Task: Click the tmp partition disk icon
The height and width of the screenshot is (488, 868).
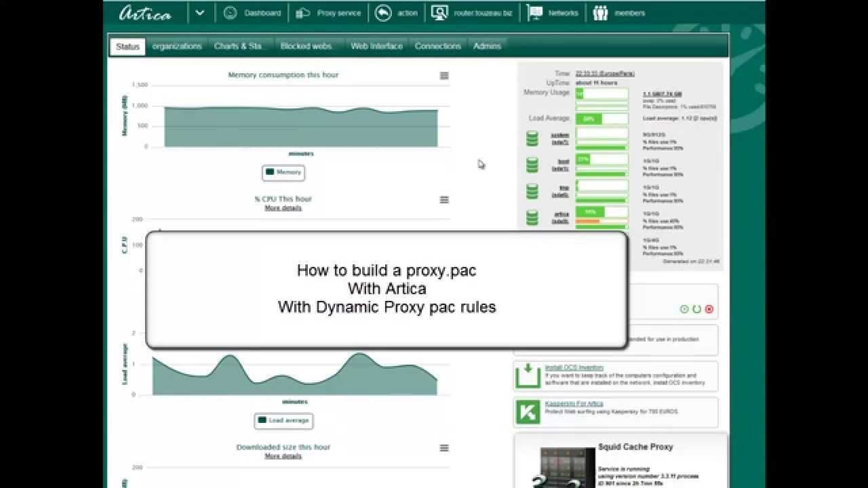Action: (532, 191)
